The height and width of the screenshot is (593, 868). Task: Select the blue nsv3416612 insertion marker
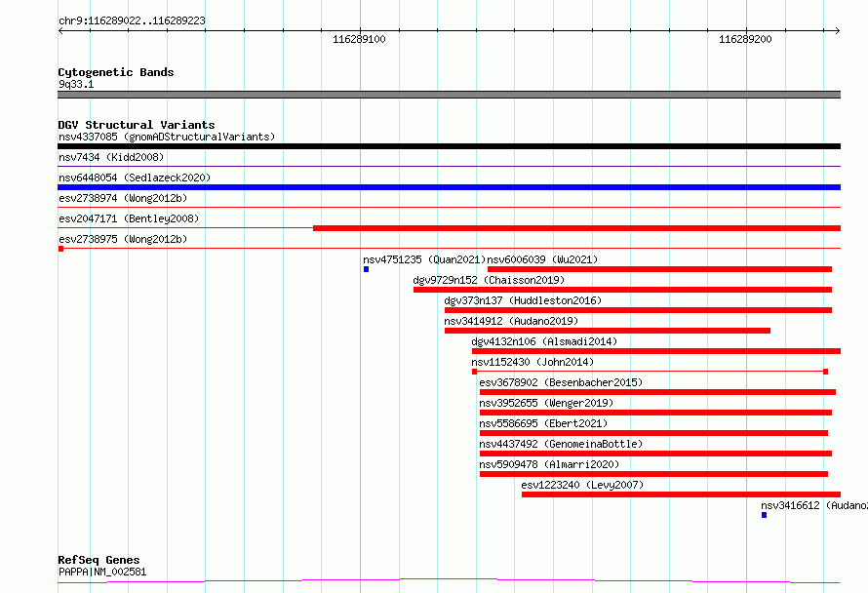pyautogui.click(x=764, y=516)
